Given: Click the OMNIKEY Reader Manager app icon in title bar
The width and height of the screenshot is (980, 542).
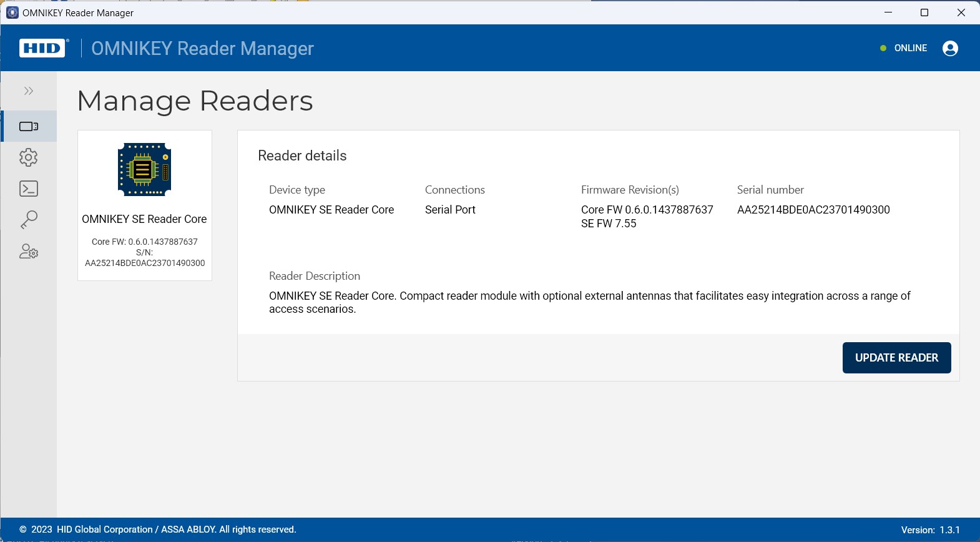Looking at the screenshot, I should click(x=12, y=12).
